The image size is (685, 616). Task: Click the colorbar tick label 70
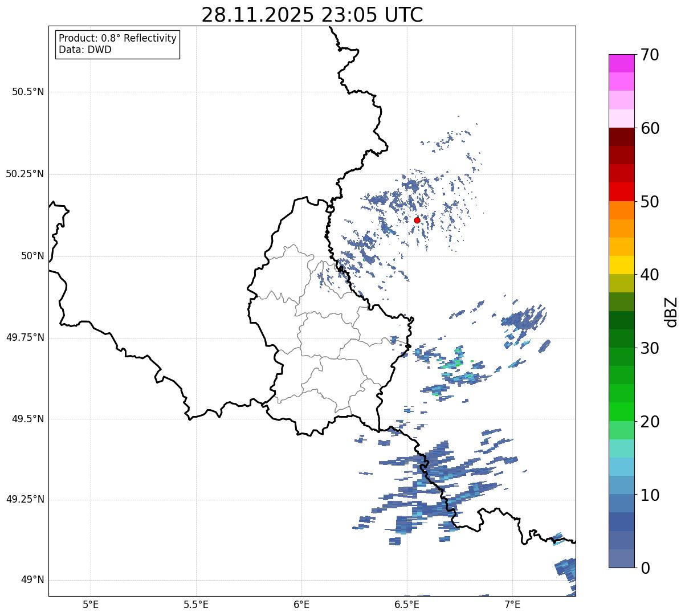click(x=649, y=55)
